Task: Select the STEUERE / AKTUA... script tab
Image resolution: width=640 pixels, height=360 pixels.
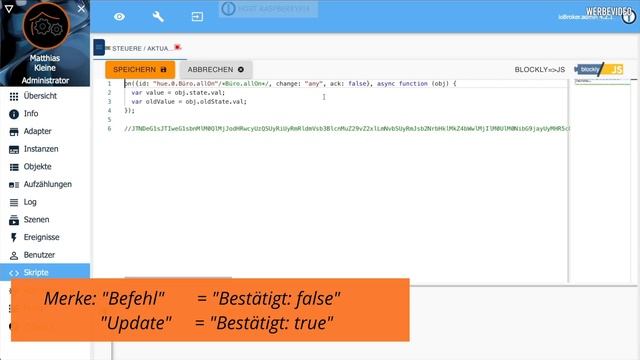Action: [x=140, y=48]
